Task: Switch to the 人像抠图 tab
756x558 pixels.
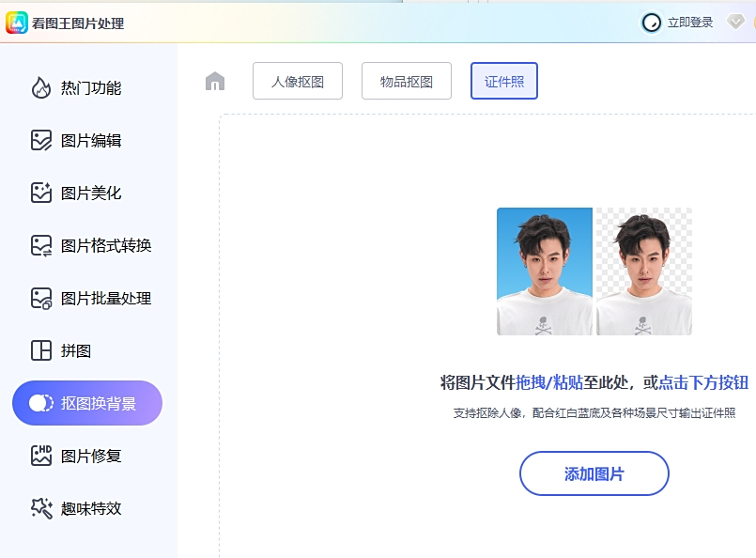Action: tap(297, 81)
